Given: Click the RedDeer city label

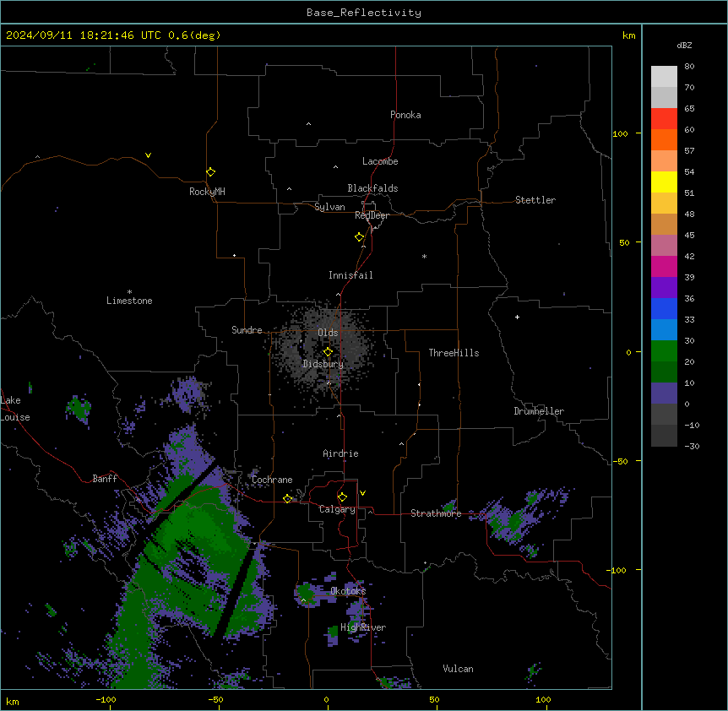Looking at the screenshot, I should pos(372,215).
